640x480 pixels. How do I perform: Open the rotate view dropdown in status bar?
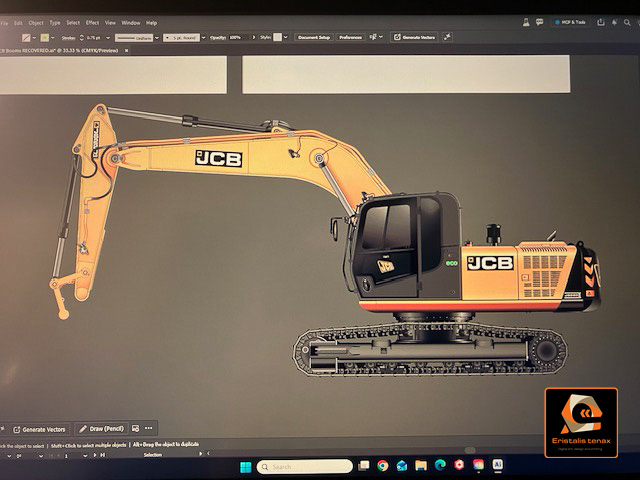(40, 456)
